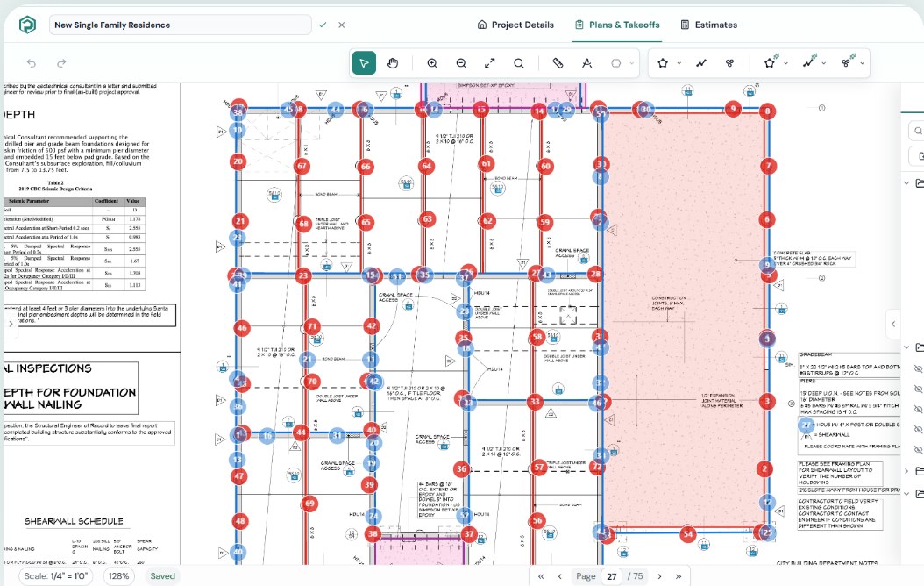The width and height of the screenshot is (924, 586).
Task: Click the red marker numbered 54
Action: 687,534
